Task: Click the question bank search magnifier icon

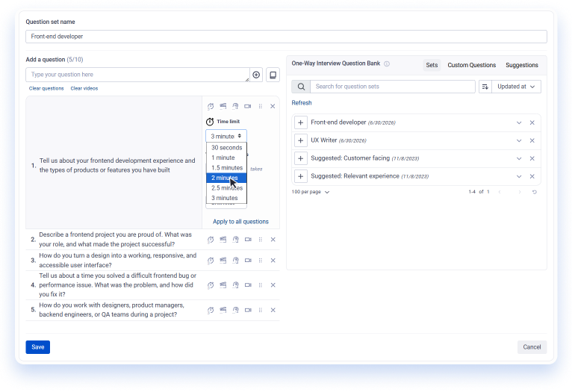Action: (301, 87)
